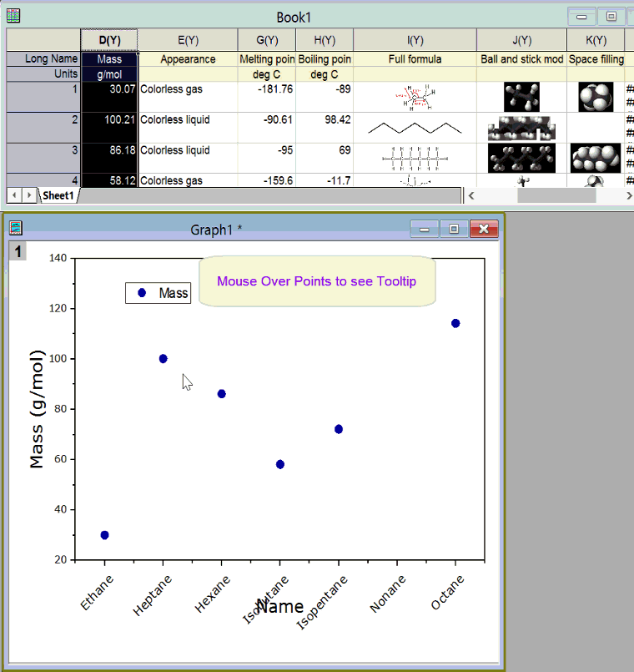
Task: Open space filling model thumbnail in row 3
Action: (x=595, y=158)
